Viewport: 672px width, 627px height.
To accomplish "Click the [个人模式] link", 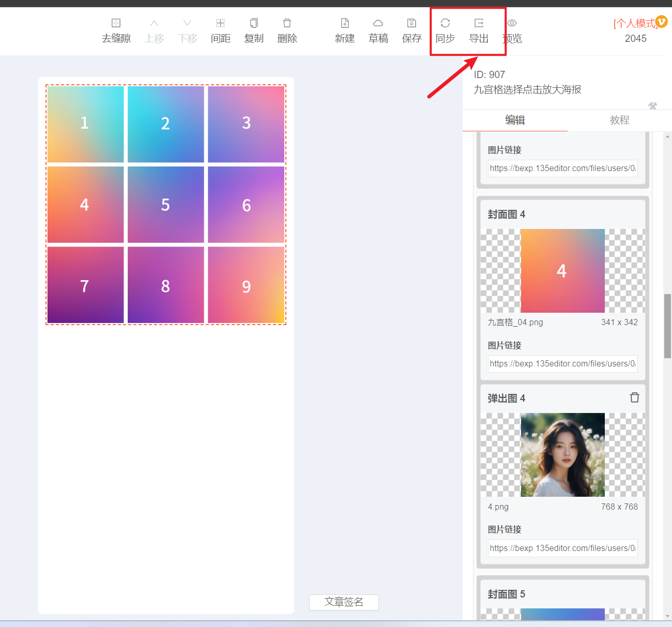I will pyautogui.click(x=635, y=23).
